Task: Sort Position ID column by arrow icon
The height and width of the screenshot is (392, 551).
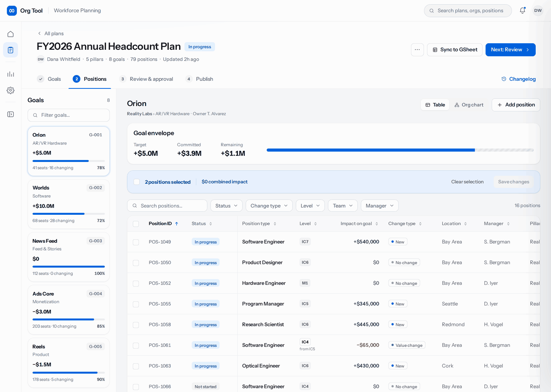Action: 176,224
